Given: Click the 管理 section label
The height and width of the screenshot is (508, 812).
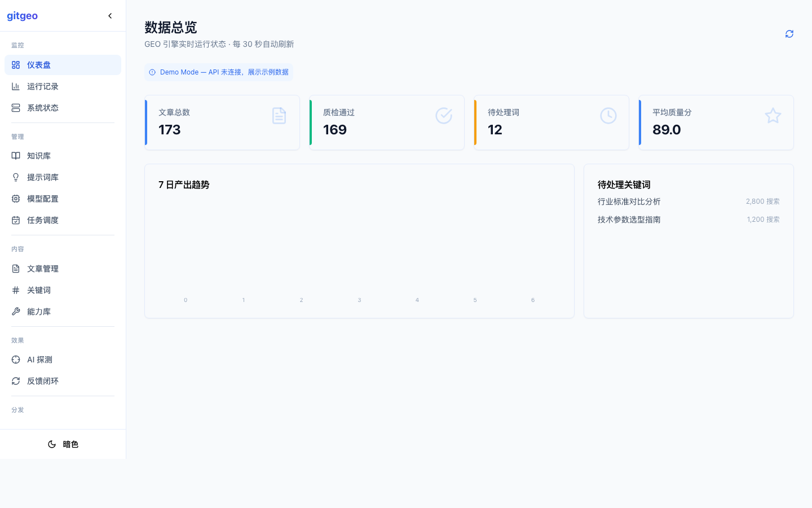Looking at the screenshot, I should pos(17,137).
